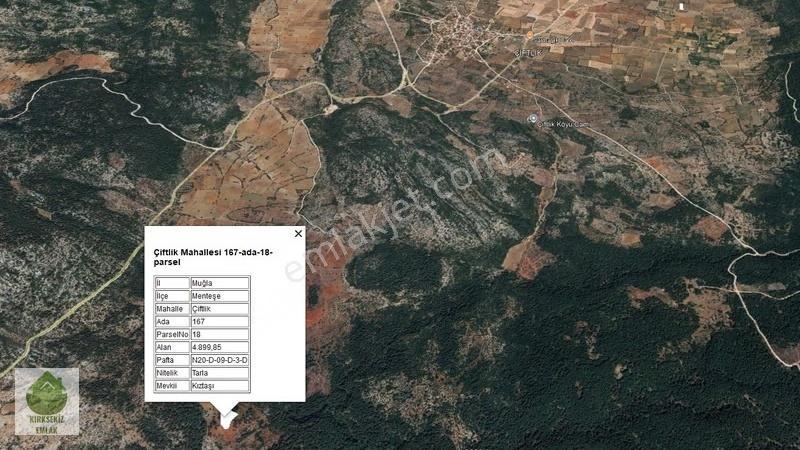
Task: Click the 'Mahalle' row label
Action: [172, 309]
